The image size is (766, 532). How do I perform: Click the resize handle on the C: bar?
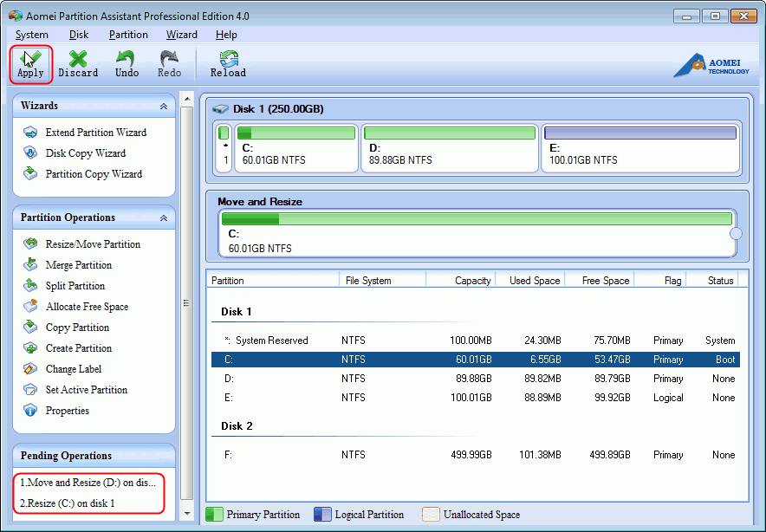pyautogui.click(x=736, y=233)
